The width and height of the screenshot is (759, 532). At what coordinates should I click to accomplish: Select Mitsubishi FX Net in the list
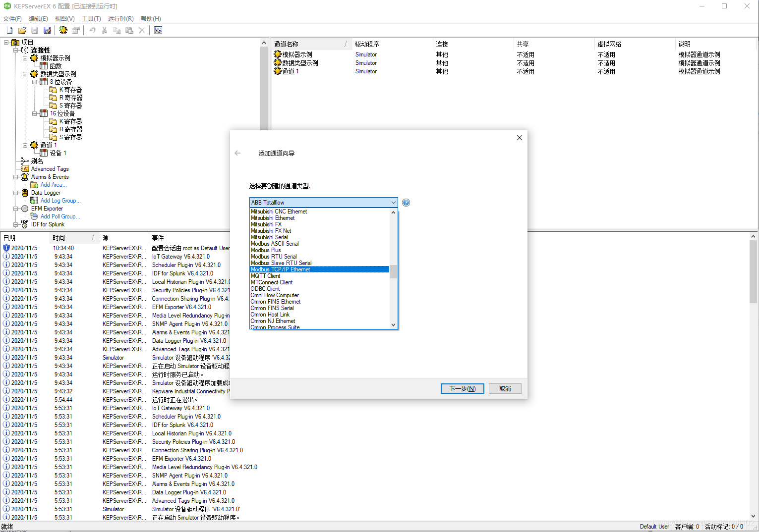(320, 231)
